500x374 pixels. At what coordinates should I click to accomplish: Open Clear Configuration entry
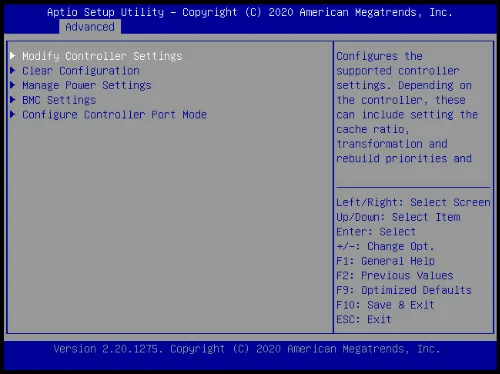81,71
